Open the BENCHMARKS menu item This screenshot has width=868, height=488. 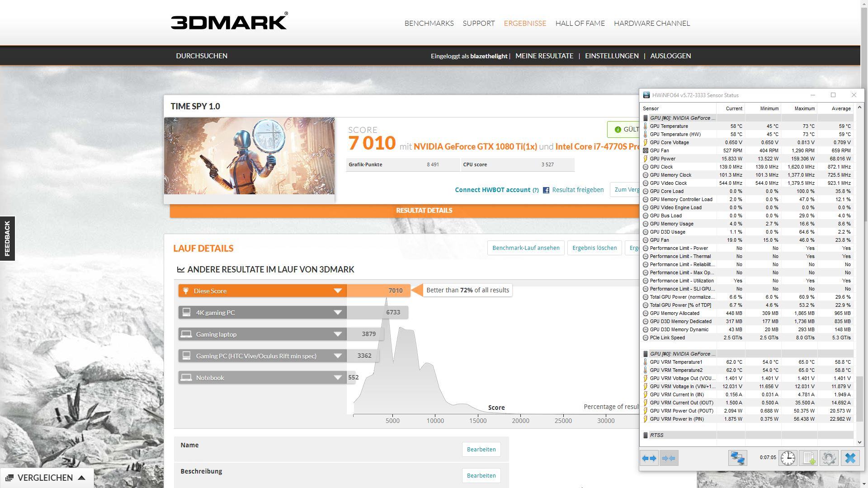tap(429, 23)
